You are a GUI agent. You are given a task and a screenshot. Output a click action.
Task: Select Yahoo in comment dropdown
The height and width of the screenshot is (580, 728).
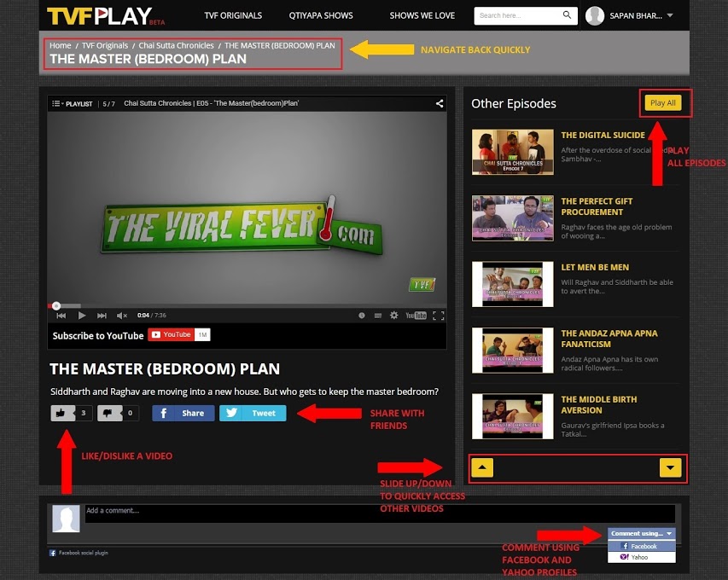[642, 557]
